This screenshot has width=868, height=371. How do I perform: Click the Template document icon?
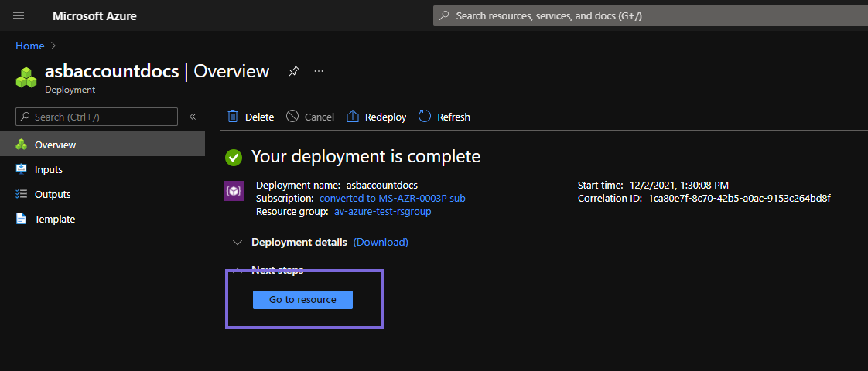21,219
